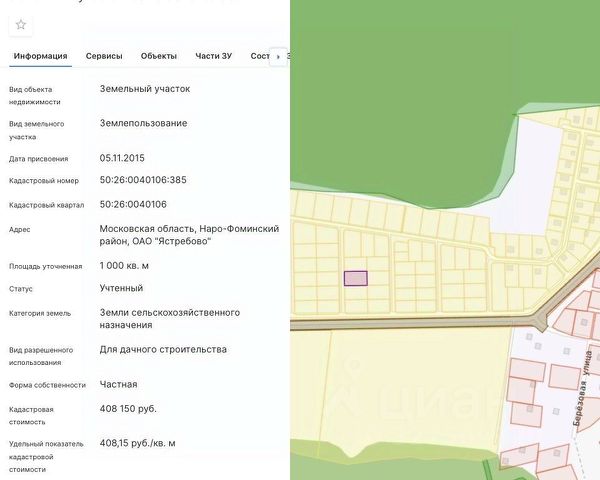Switch to the Информация tab
Screen dimensions: 600x480
[x=41, y=56]
